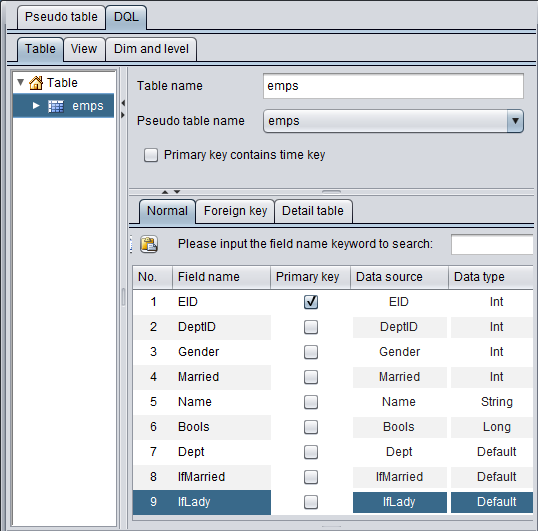Focus the field name keyword search box
The image size is (538, 531).
coord(492,244)
